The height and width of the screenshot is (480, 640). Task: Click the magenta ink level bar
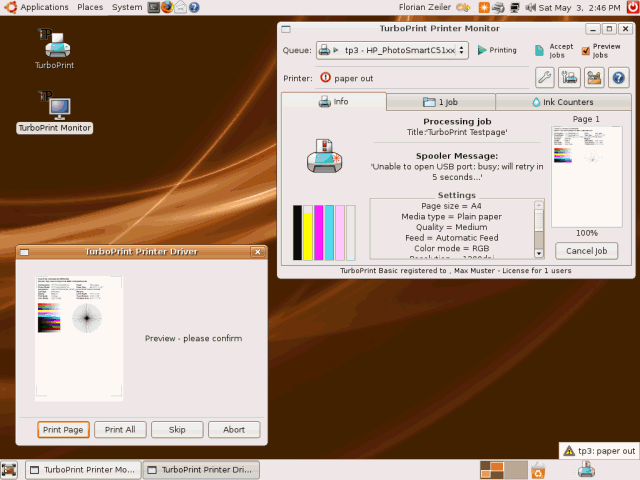tap(319, 233)
